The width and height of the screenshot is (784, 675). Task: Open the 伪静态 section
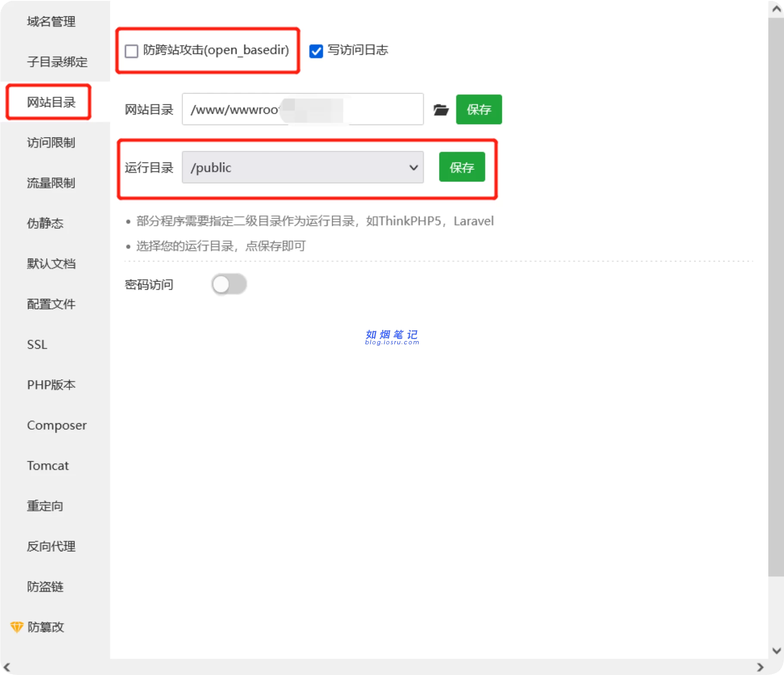(45, 223)
